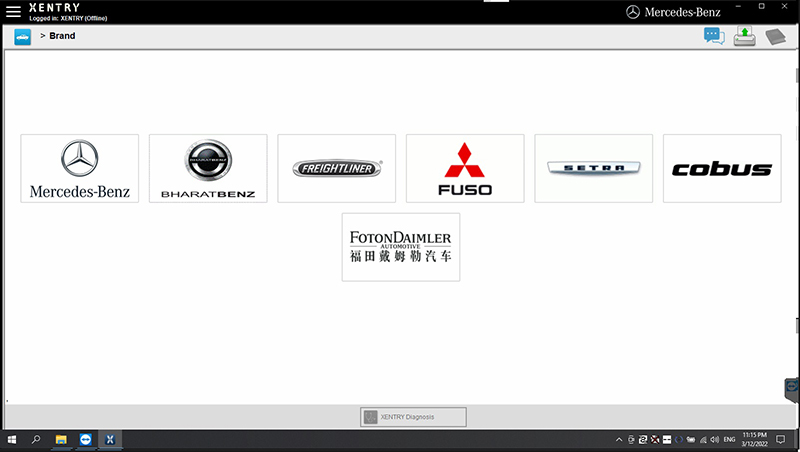Click the printer upload icon
Image resolution: width=800 pixels, height=452 pixels.
click(x=744, y=36)
